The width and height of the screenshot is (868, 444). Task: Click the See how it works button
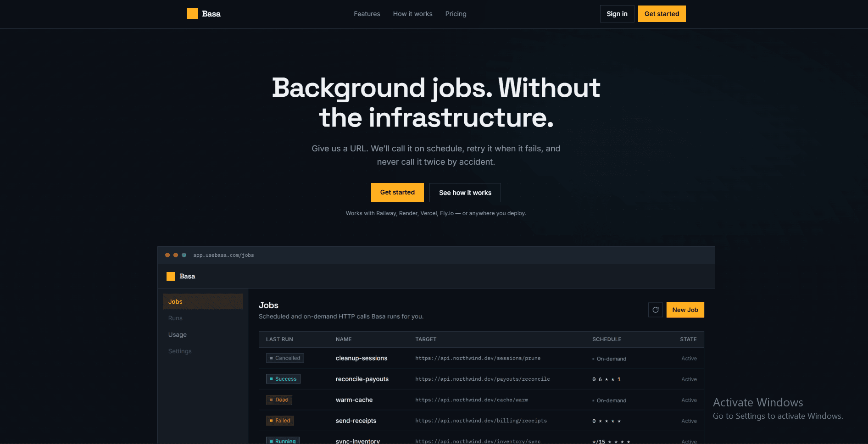(x=465, y=193)
